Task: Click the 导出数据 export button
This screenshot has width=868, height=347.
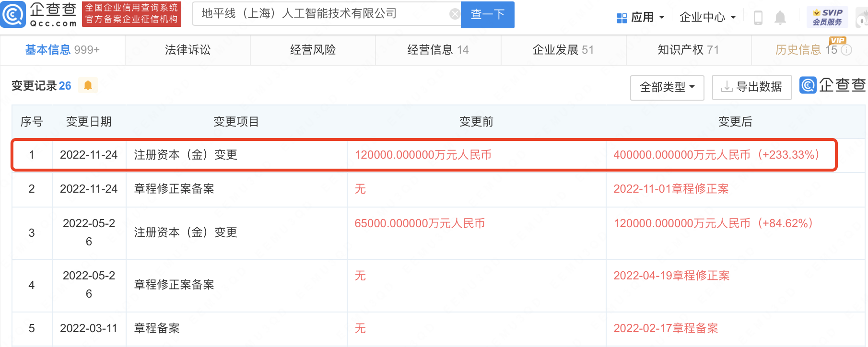Action: (751, 87)
